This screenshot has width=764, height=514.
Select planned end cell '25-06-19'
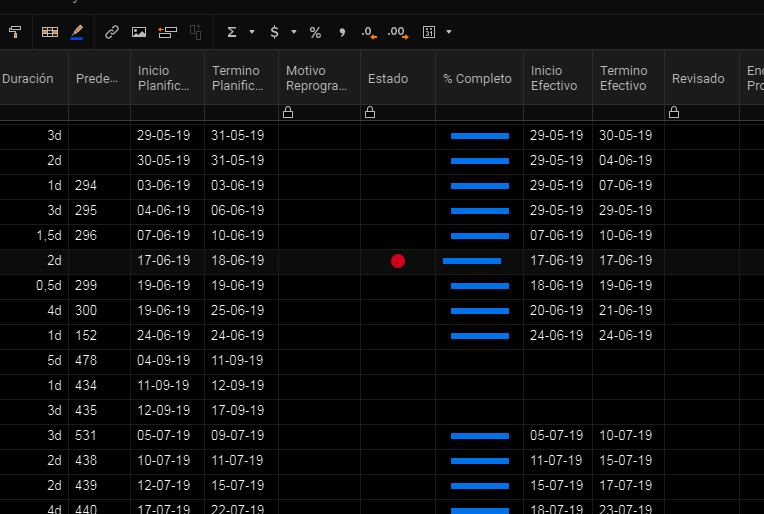241,310
